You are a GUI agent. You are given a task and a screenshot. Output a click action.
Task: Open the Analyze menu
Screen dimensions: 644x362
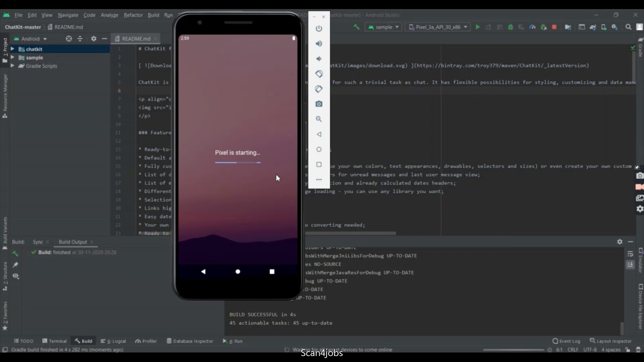[x=109, y=15]
